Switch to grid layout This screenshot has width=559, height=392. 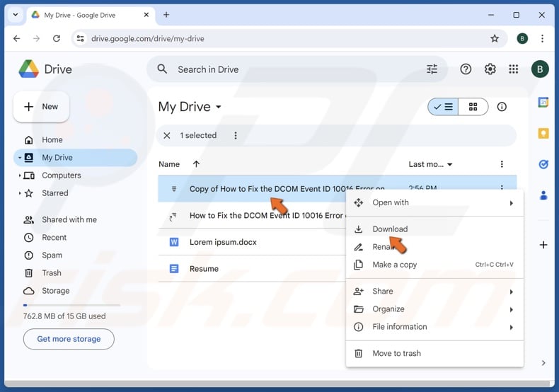click(x=473, y=107)
